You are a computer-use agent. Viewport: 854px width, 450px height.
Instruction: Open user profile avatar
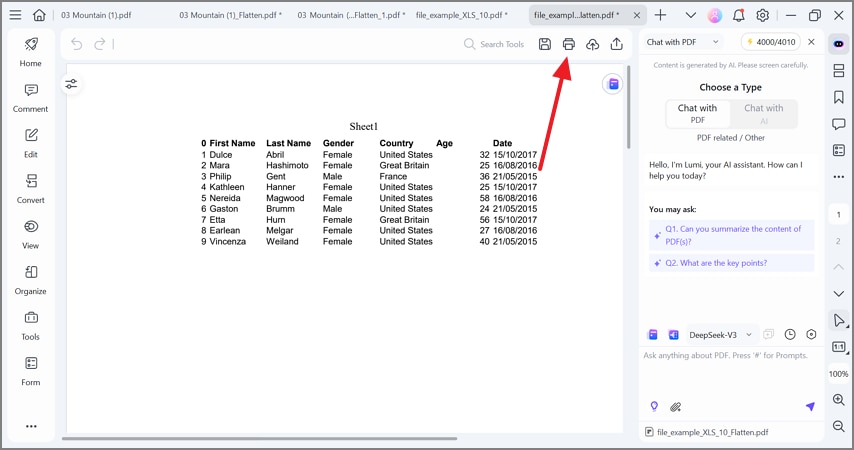pyautogui.click(x=715, y=15)
